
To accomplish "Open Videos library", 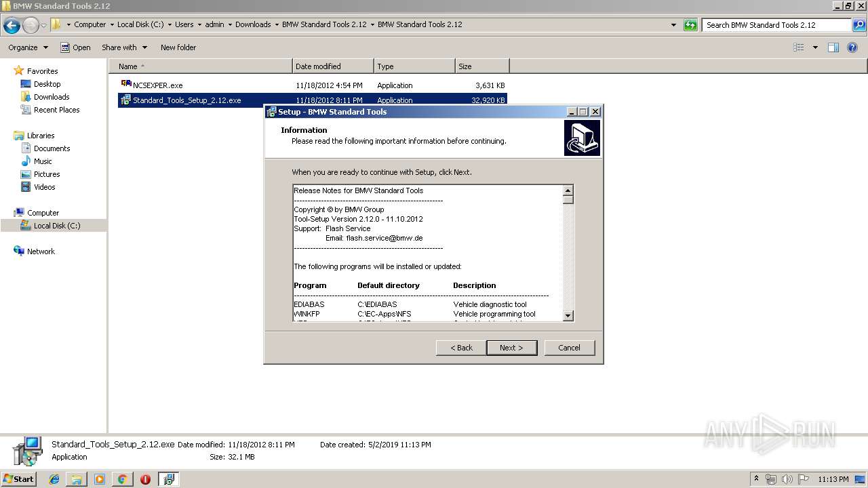I will coord(44,187).
